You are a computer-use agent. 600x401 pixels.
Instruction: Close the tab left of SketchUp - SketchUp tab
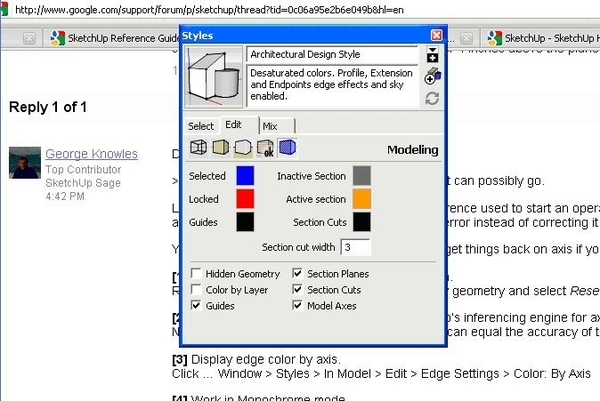[x=466, y=38]
